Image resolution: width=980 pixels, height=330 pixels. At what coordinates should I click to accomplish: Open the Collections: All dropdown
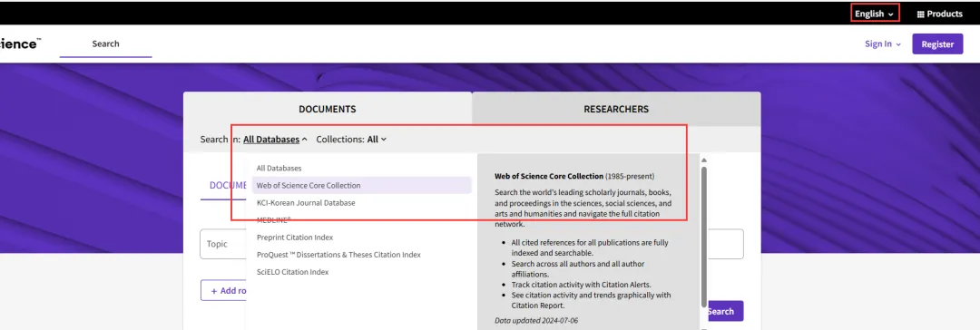pyautogui.click(x=351, y=140)
